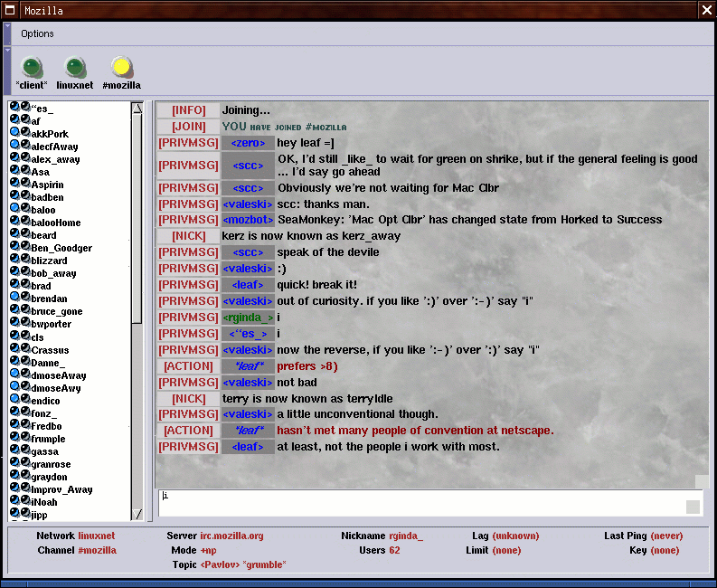
Task: Click the voice status icon next to brad
Action: click(25, 284)
